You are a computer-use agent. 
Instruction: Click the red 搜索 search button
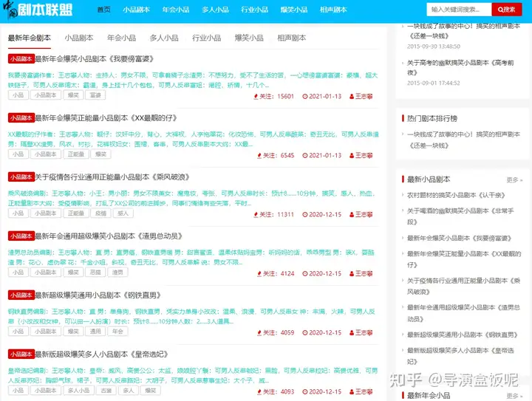coord(507,10)
